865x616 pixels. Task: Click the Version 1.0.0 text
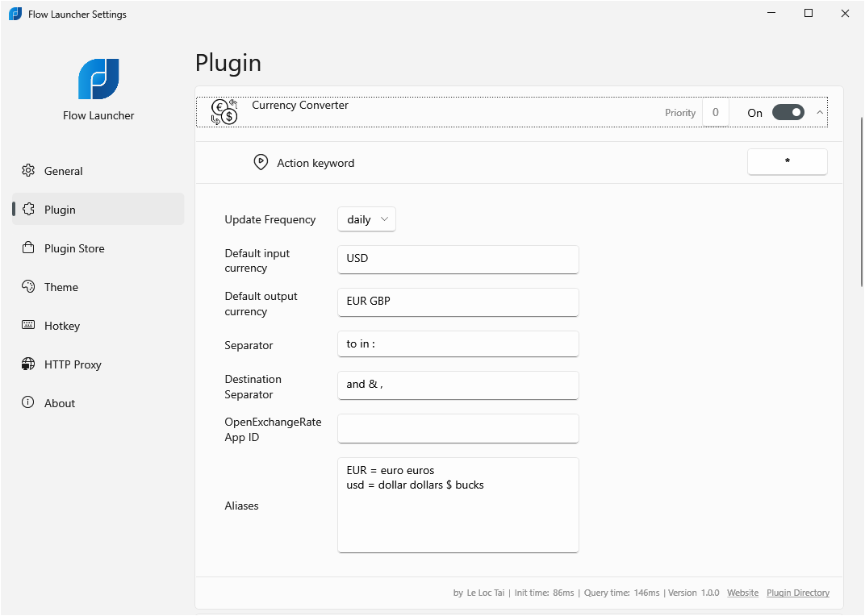[693, 593]
